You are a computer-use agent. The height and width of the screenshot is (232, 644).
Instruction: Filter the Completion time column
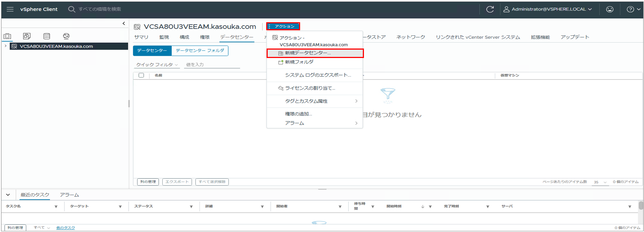point(488,207)
